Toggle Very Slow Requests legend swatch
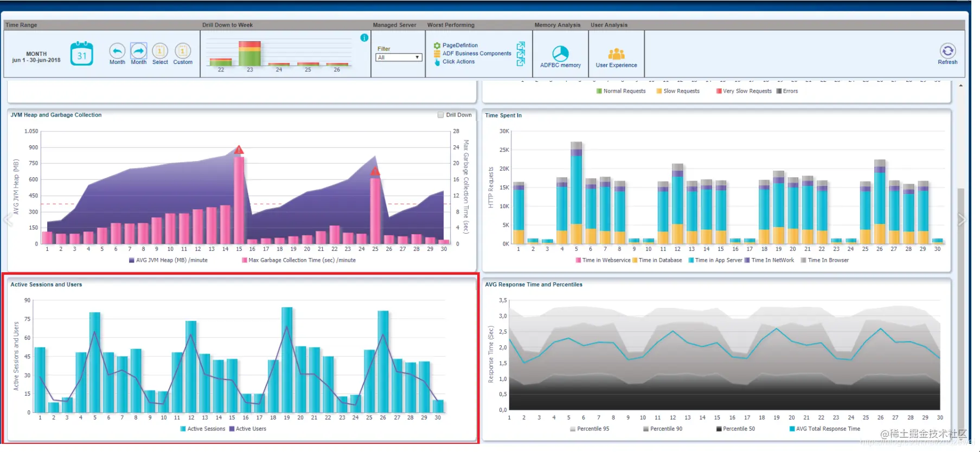 point(719,91)
